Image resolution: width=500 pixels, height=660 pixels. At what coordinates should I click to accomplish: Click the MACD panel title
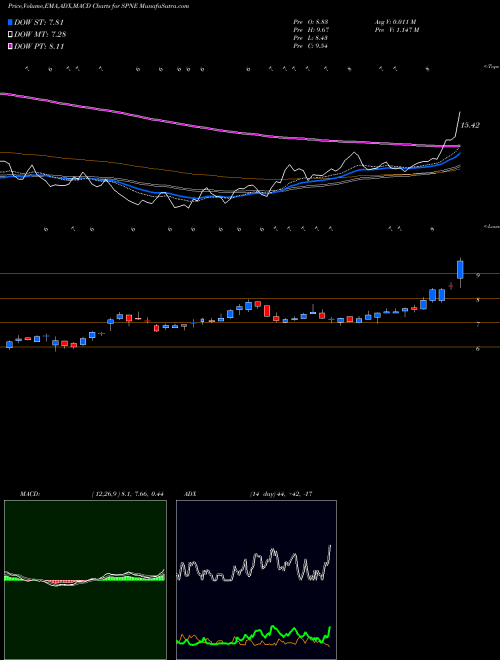coord(30,494)
